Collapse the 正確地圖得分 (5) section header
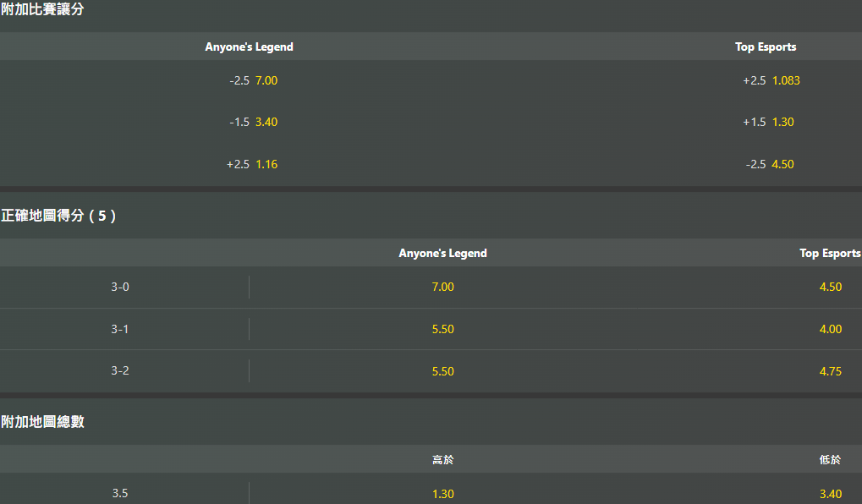This screenshot has width=862, height=504. [x=58, y=216]
